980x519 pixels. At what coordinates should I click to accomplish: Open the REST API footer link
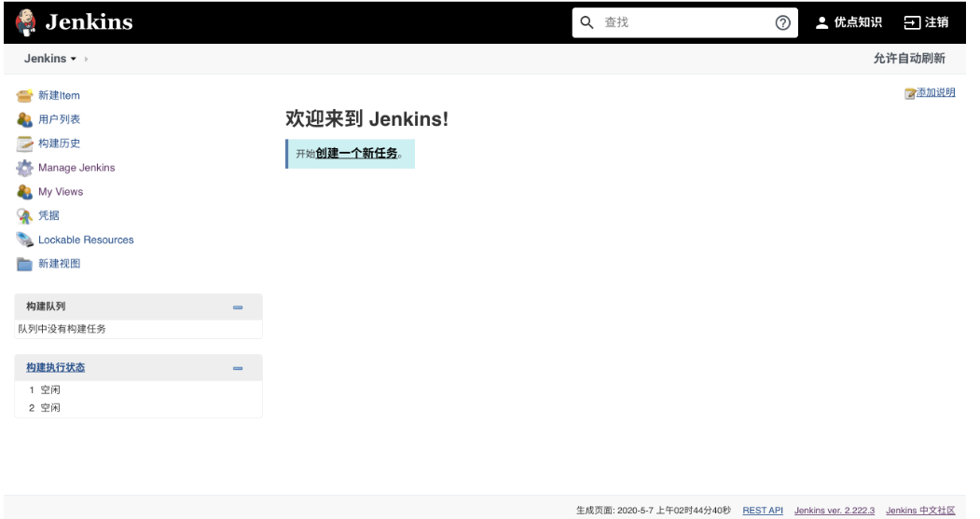pos(763,511)
